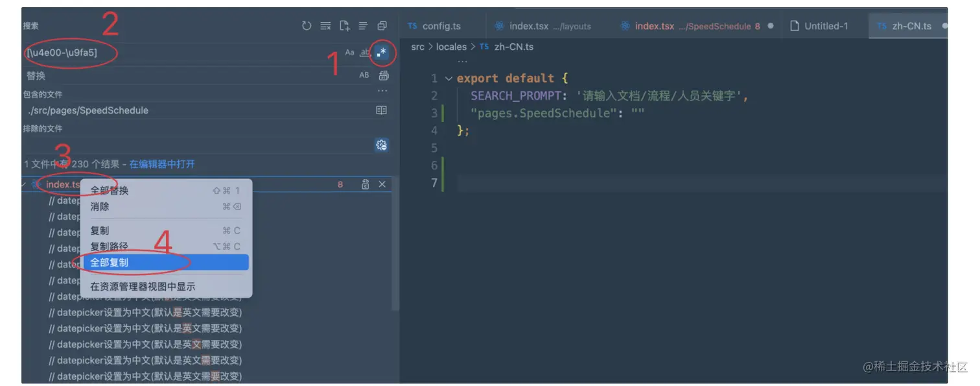Click unsaved dot on SpeedSchedule index.tsx tab
980x386 pixels.
pos(771,26)
